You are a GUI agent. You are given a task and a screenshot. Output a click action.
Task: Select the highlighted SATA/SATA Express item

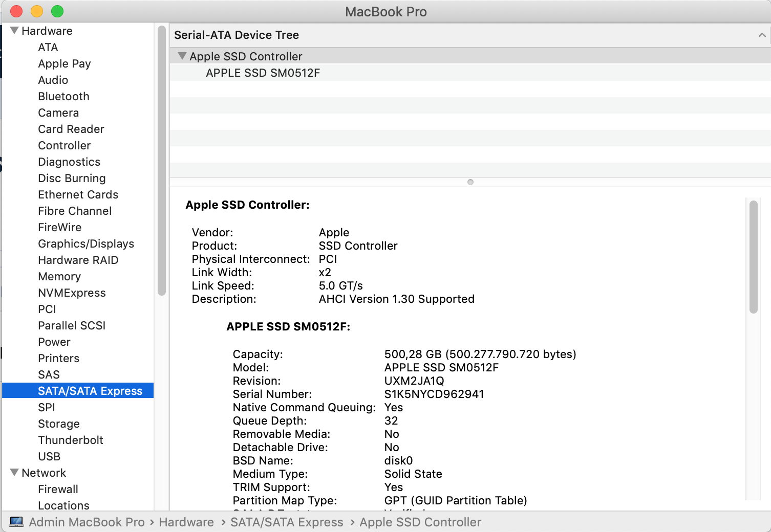78,391
